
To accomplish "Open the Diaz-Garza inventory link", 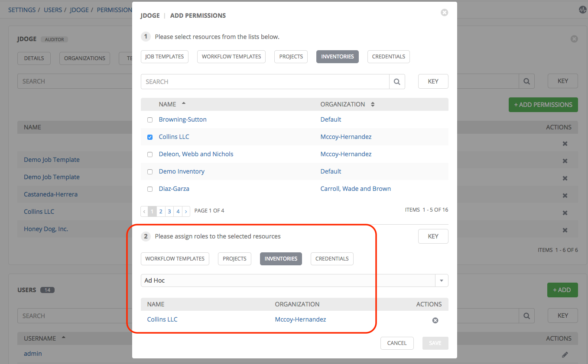I will pyautogui.click(x=174, y=189).
